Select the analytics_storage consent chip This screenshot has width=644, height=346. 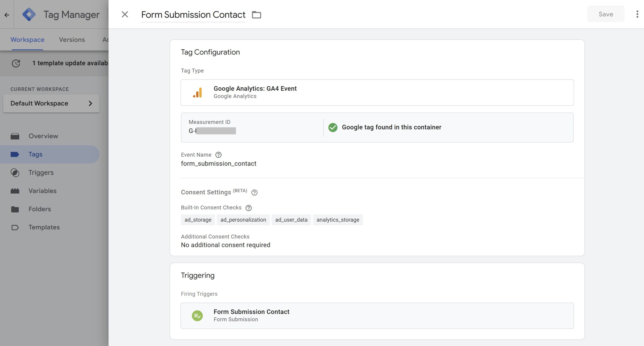(x=338, y=220)
